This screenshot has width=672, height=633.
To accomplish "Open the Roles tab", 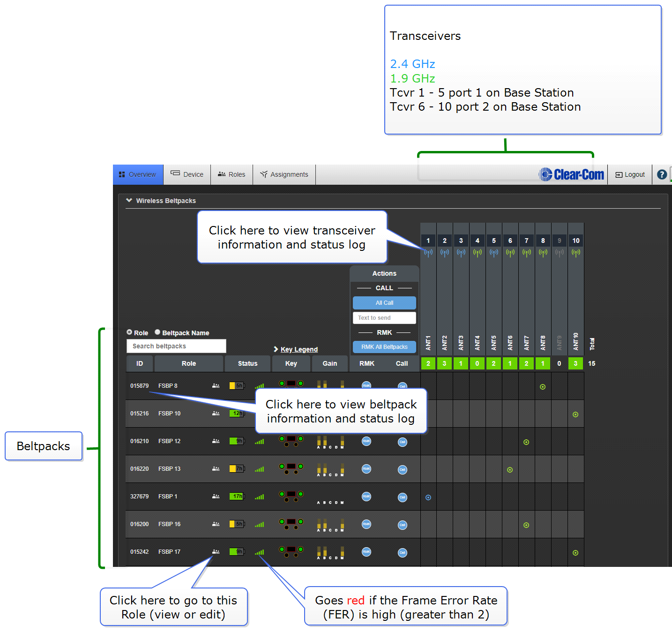I will [x=231, y=174].
